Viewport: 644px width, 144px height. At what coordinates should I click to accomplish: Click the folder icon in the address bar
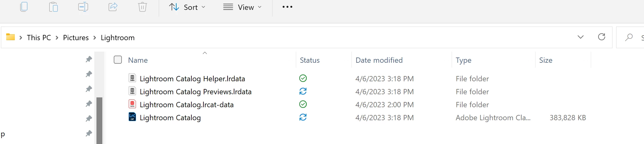[11, 37]
